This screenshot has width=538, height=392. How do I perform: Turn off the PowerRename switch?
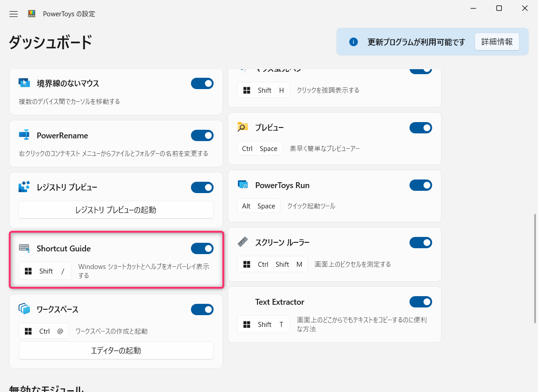tap(202, 136)
